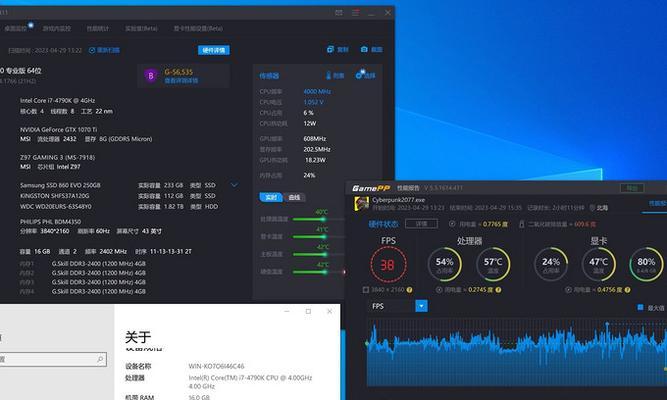Screen dimensions: 667x400
Task: Click the 'WIN-KO7O6I46C46' device name
Action: click(x=217, y=366)
